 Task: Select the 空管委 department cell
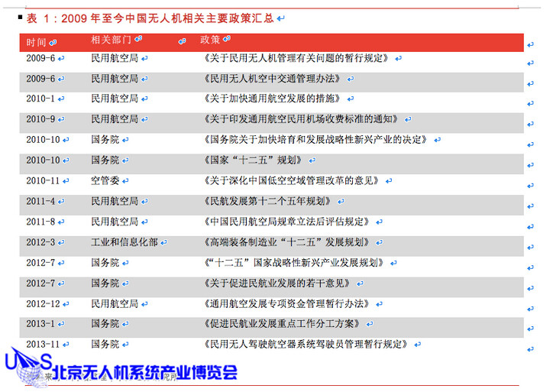(x=105, y=181)
